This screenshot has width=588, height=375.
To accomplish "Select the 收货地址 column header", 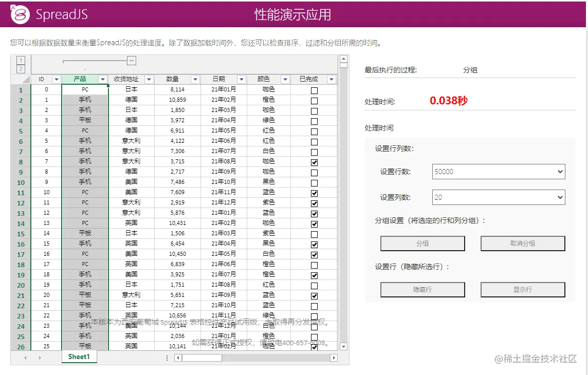I will click(126, 79).
